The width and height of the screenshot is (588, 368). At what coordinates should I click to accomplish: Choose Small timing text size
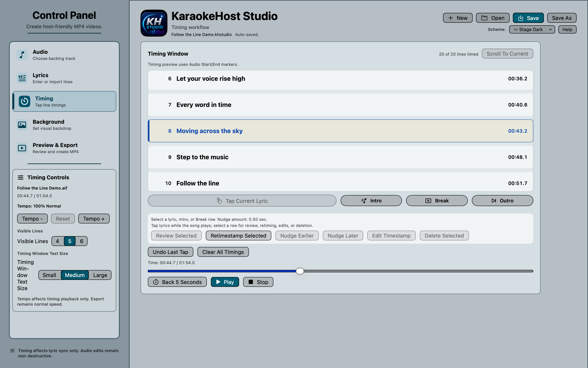tap(50, 275)
